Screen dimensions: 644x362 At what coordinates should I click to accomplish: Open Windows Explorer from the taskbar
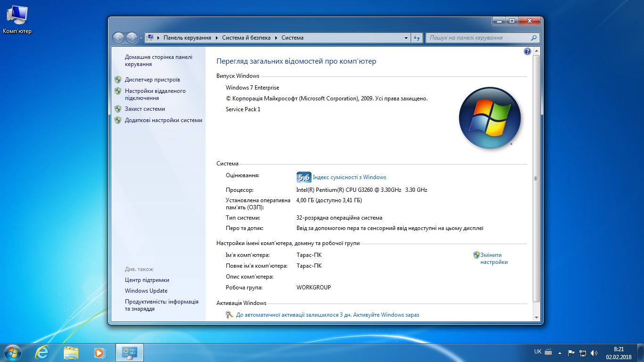[x=71, y=352]
